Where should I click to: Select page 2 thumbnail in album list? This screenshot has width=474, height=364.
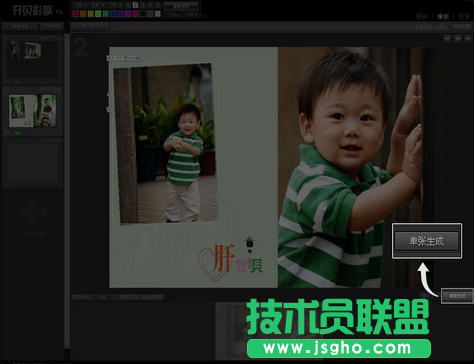coord(32,111)
